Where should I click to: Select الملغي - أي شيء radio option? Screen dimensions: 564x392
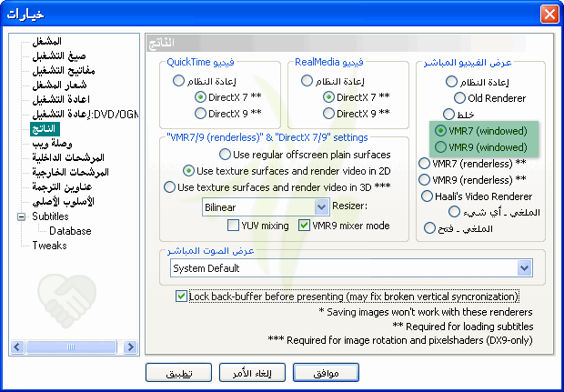click(x=454, y=212)
